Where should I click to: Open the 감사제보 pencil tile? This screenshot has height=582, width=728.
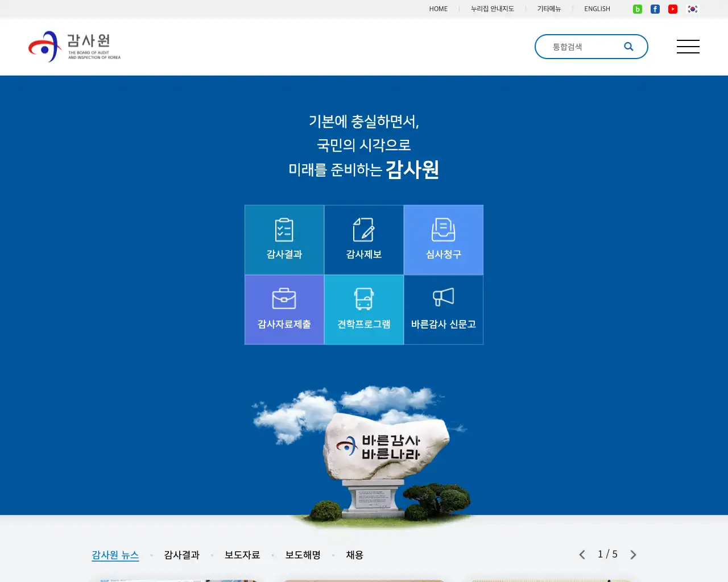coord(364,240)
